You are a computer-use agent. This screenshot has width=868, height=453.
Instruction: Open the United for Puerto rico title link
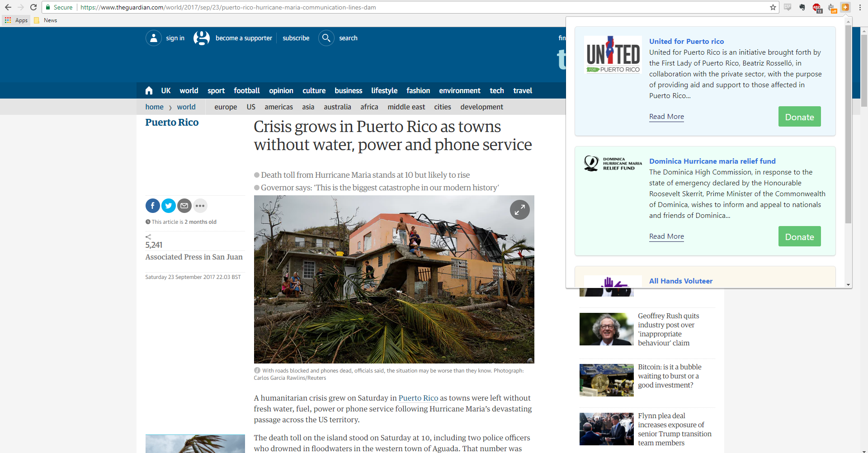pyautogui.click(x=686, y=41)
